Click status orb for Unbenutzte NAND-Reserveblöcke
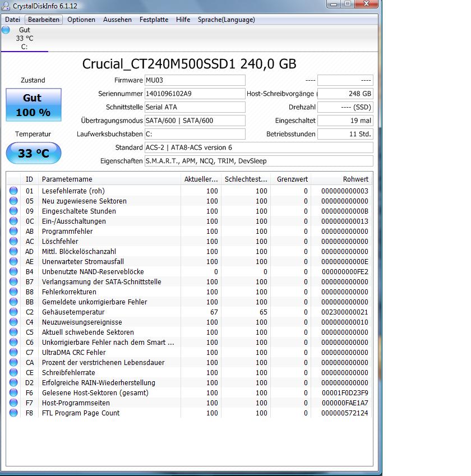This screenshot has height=476, width=471. (13, 271)
